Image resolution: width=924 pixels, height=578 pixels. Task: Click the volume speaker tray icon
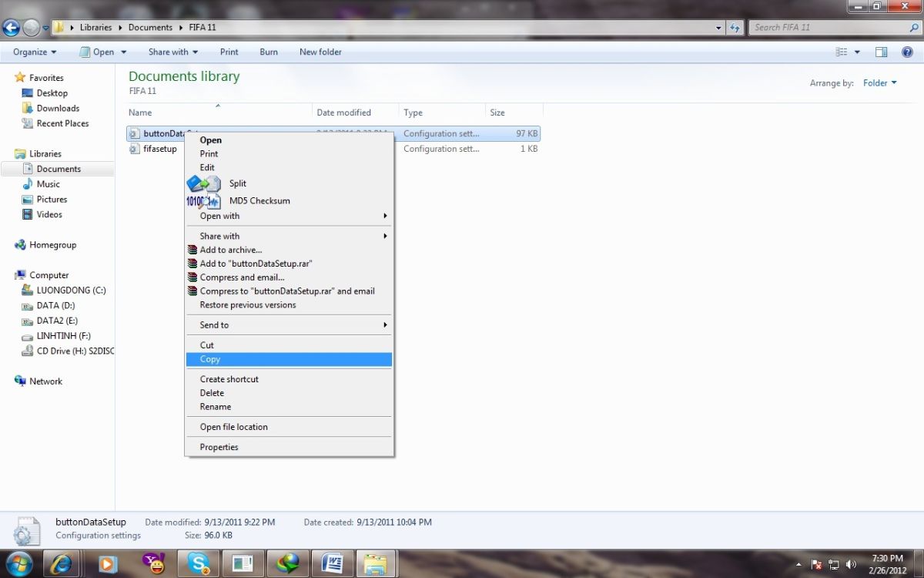(x=850, y=564)
